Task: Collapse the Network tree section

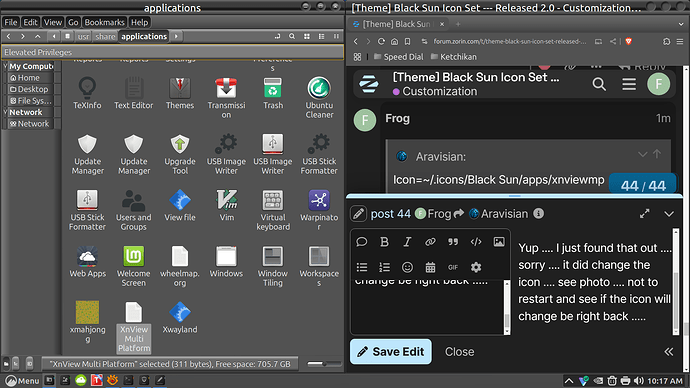Action: 5,112
